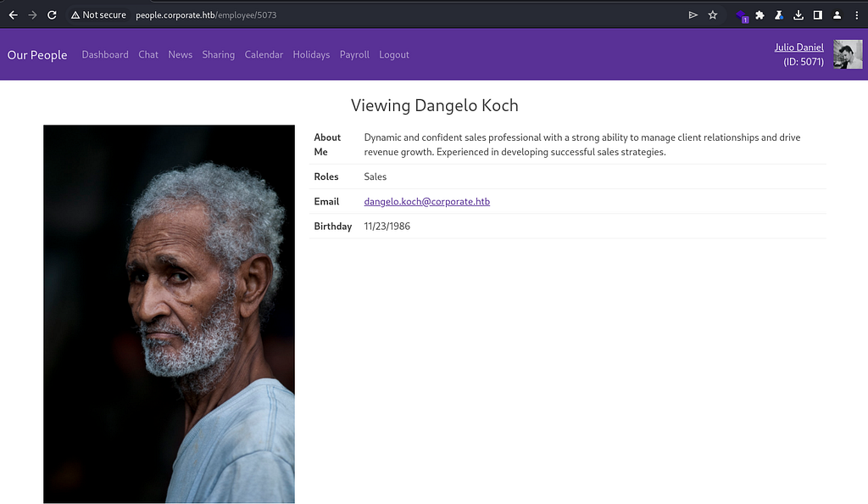The image size is (868, 504).
Task: Click the browser forward arrow
Action: (x=33, y=15)
